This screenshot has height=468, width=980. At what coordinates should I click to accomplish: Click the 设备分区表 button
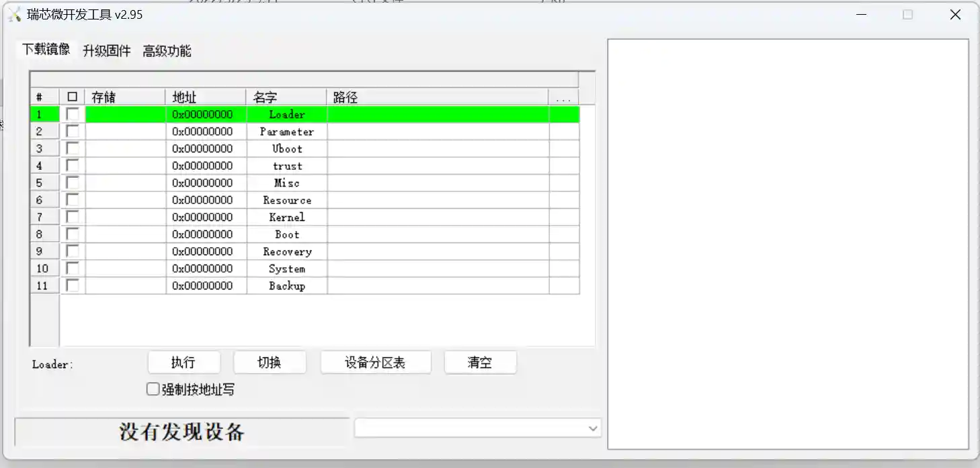click(376, 363)
